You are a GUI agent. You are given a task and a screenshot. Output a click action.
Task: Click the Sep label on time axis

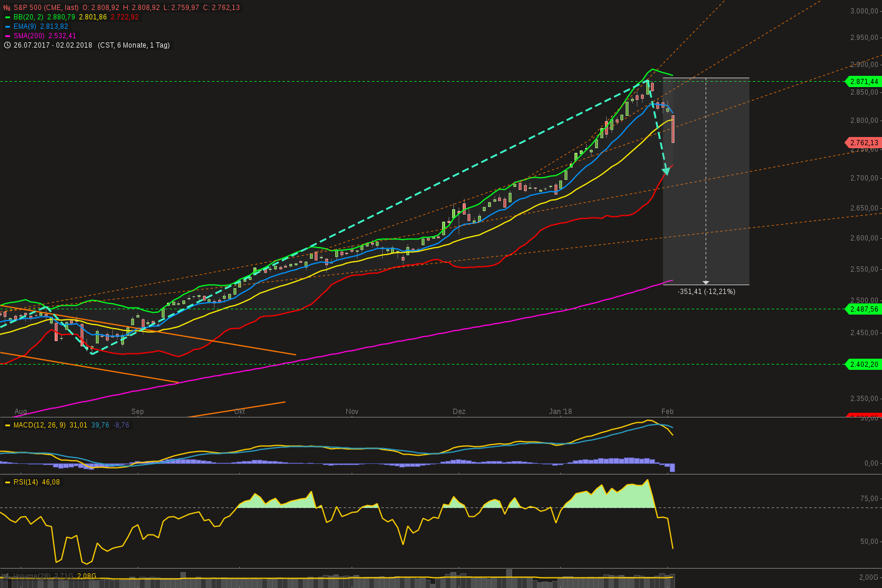click(138, 412)
